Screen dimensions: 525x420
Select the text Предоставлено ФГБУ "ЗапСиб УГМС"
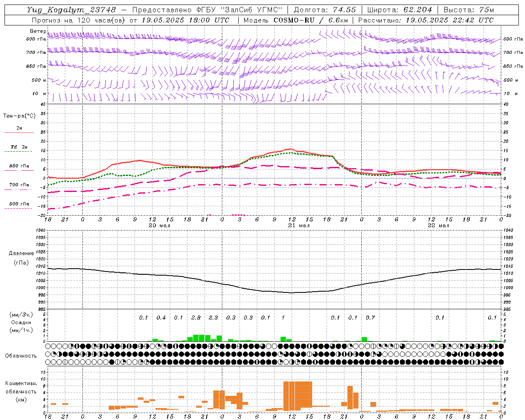tap(207, 10)
